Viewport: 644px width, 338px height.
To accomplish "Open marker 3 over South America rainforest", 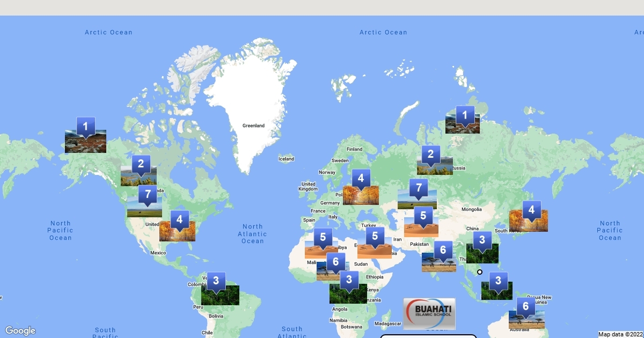I will tap(216, 281).
